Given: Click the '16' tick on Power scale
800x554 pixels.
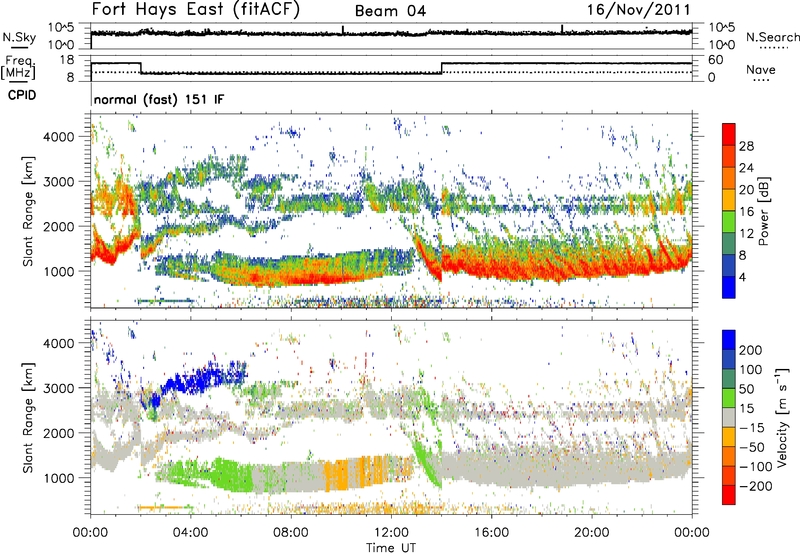Looking at the screenshot, I should [746, 212].
